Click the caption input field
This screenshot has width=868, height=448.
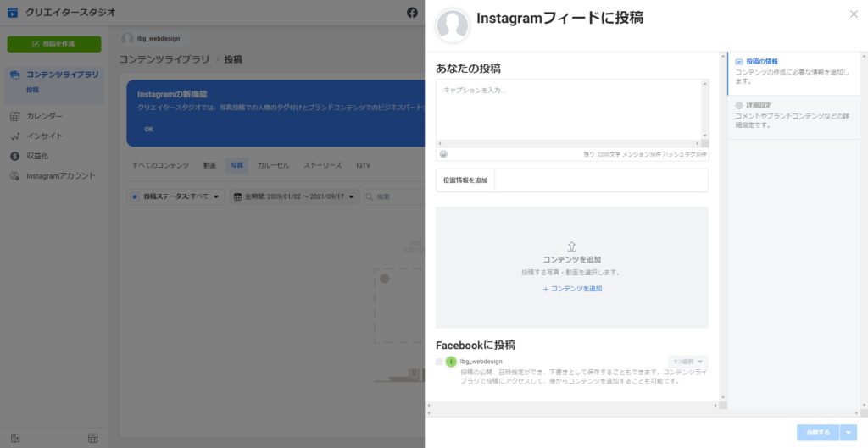pos(569,109)
